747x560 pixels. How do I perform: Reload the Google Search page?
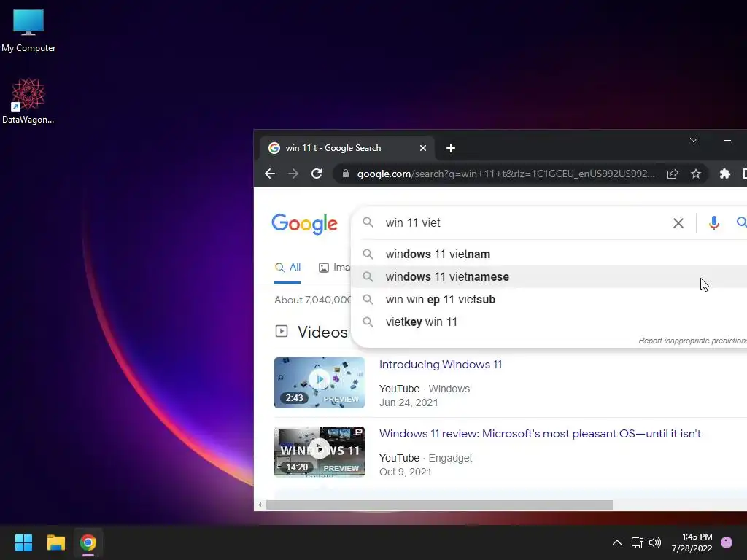click(317, 174)
